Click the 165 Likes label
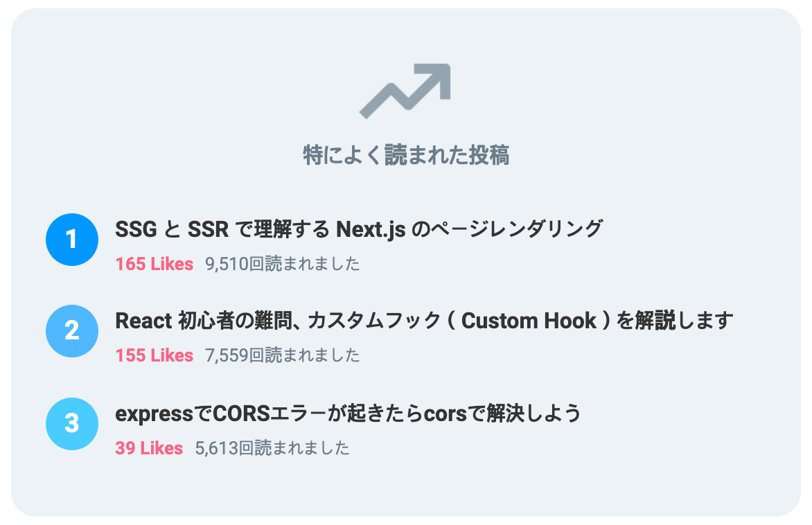812x525 pixels. 155,264
